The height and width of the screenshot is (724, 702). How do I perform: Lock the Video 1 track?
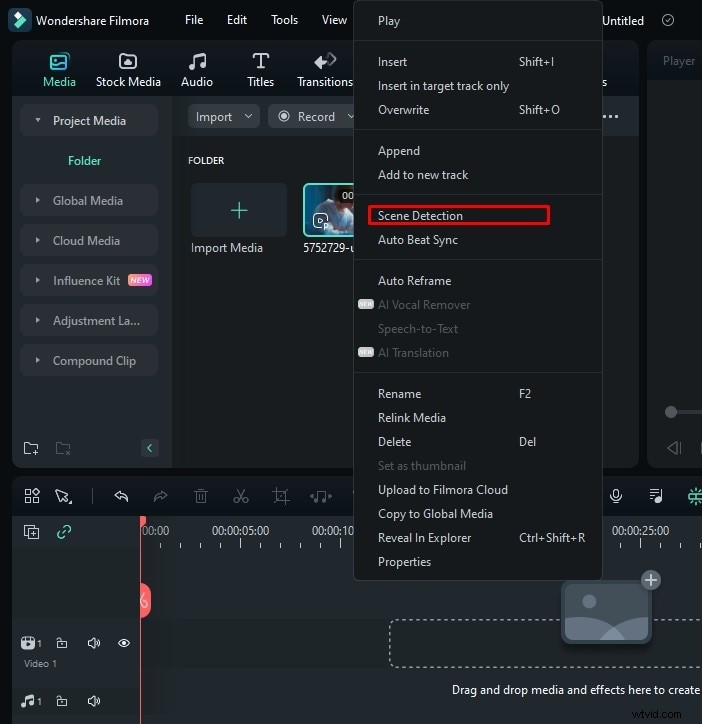61,643
